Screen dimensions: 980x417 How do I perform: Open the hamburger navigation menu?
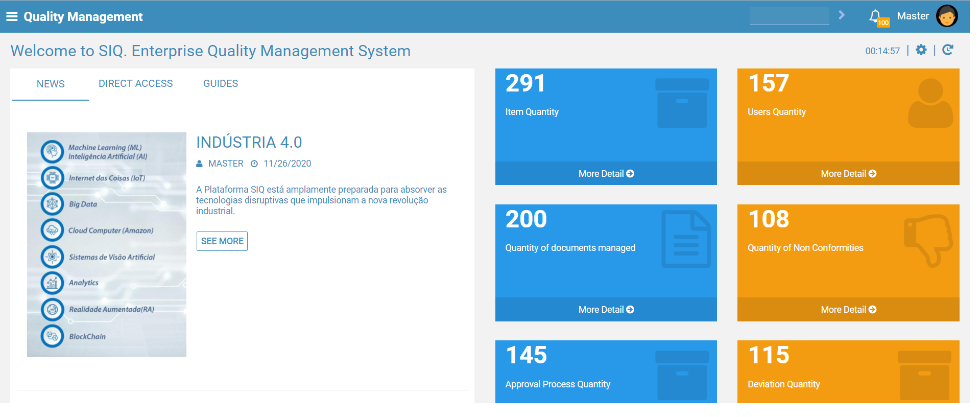12,16
